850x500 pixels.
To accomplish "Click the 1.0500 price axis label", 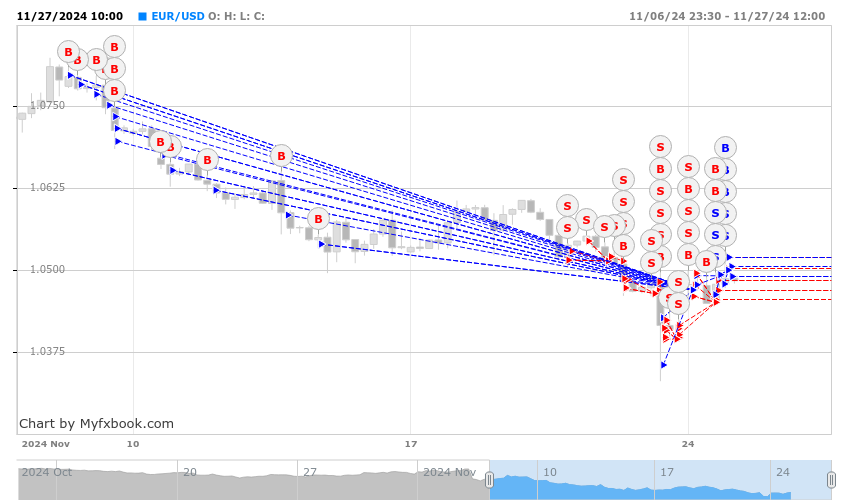I will pos(47,270).
